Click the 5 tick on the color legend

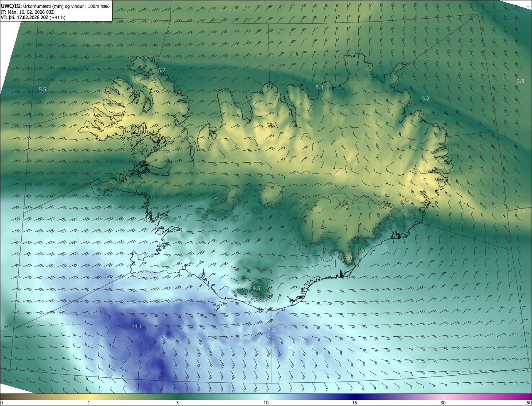tap(177, 403)
